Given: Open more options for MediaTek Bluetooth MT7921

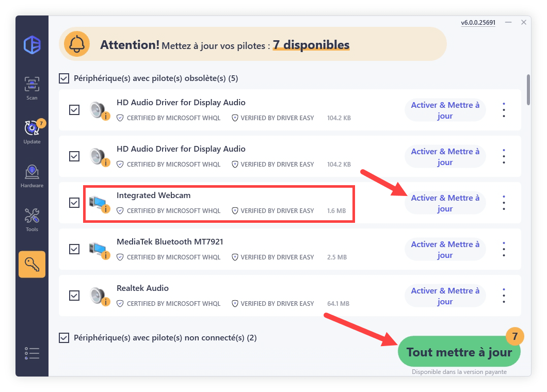Looking at the screenshot, I should (x=504, y=249).
